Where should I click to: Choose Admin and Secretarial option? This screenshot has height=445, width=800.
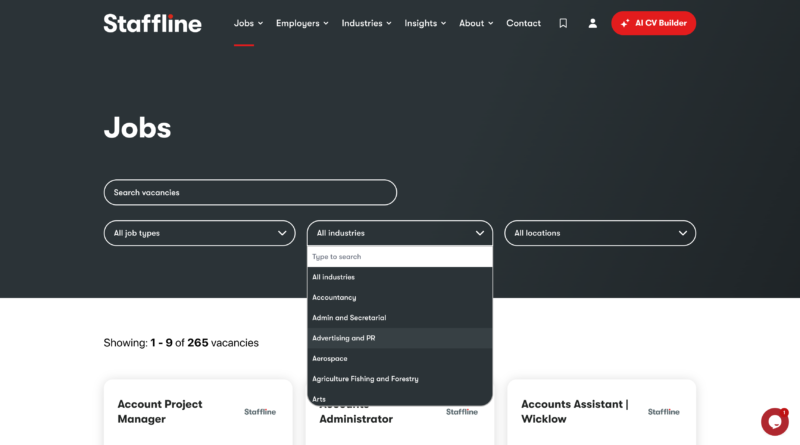399,318
